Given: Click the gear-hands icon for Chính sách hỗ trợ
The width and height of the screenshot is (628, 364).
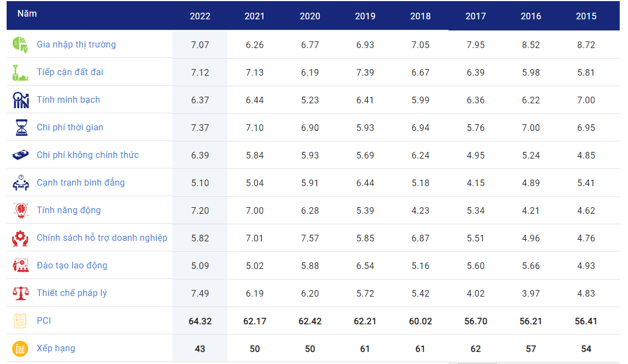Looking at the screenshot, I should [20, 238].
